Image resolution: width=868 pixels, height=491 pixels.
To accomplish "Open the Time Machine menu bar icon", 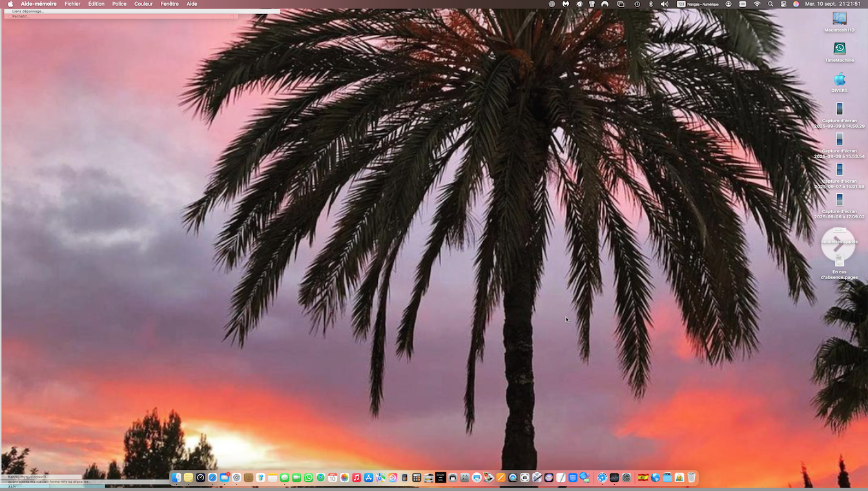I will [637, 4].
